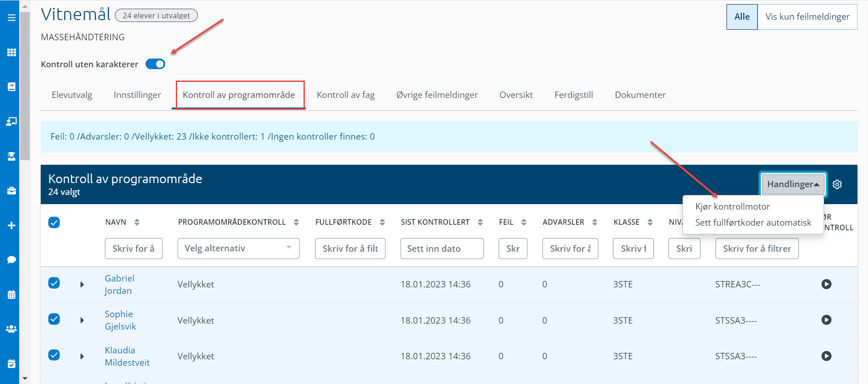Image resolution: width=868 pixels, height=384 pixels.
Task: Open the graduate student icon in the sidebar
Action: [11, 156]
